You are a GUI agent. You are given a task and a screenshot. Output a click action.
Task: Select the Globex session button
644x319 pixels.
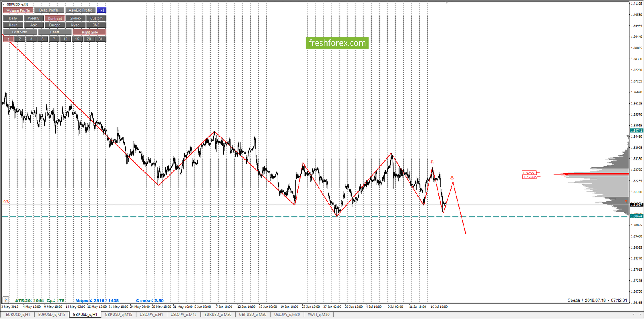click(75, 19)
